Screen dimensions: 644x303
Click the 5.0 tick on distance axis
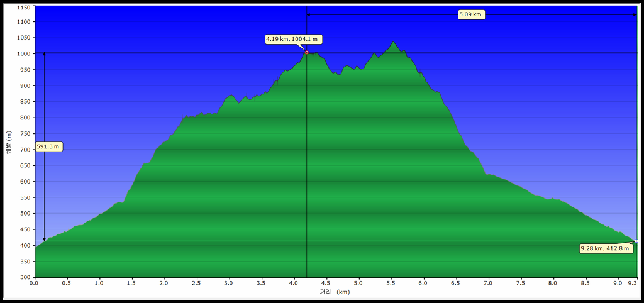click(358, 283)
